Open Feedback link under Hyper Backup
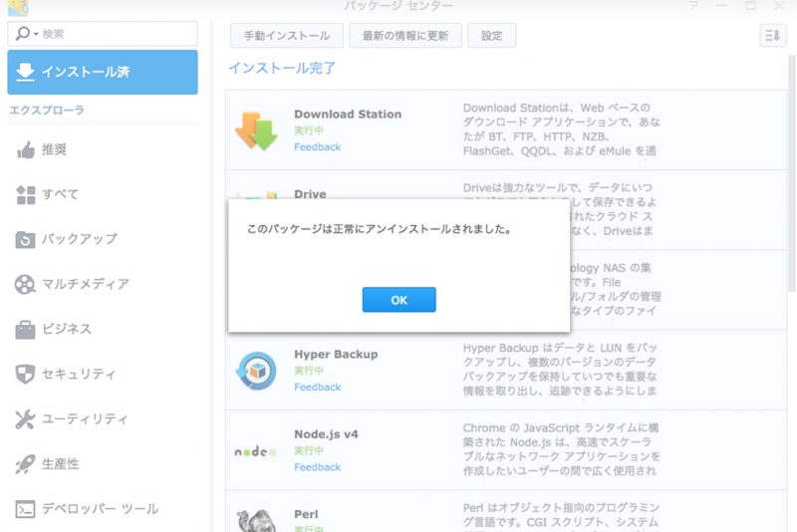797x532 pixels. tap(317, 388)
